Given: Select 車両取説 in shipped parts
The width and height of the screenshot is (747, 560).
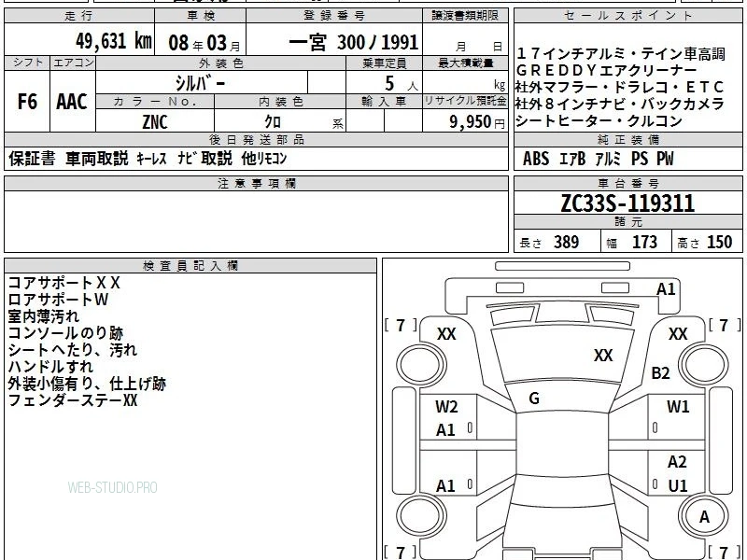Looking at the screenshot, I should click(x=97, y=159).
